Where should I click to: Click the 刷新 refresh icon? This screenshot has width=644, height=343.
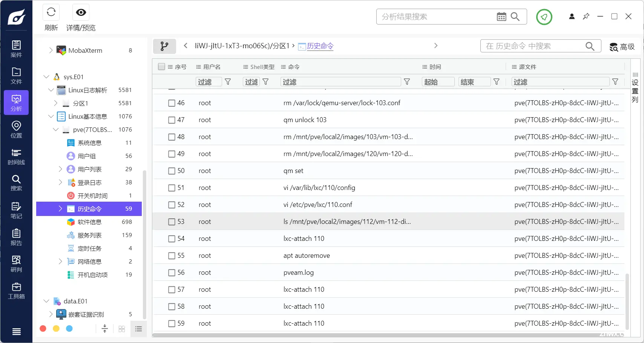(51, 12)
